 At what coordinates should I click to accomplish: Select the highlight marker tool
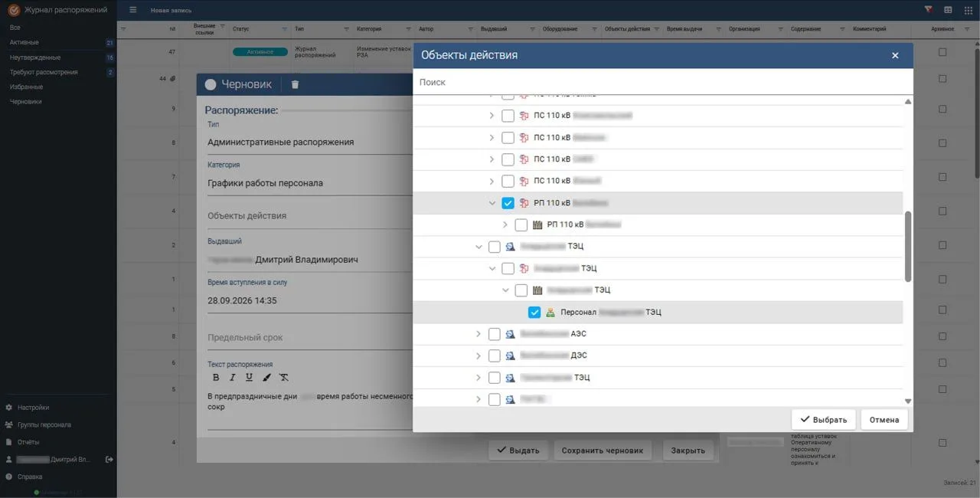(x=266, y=377)
